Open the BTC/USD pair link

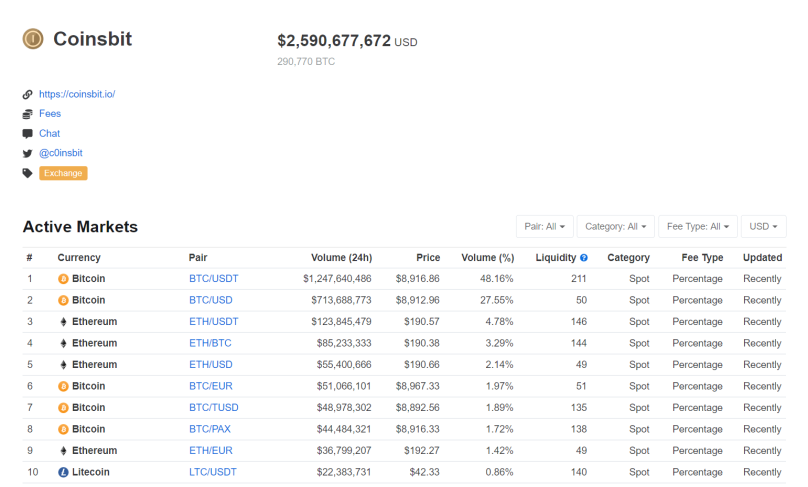pyautogui.click(x=210, y=300)
